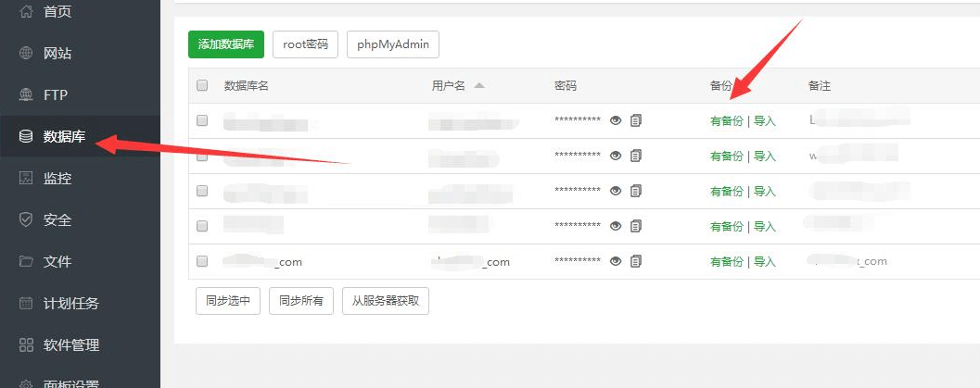Click the root密码 button
The width and height of the screenshot is (980, 388).
(x=305, y=44)
